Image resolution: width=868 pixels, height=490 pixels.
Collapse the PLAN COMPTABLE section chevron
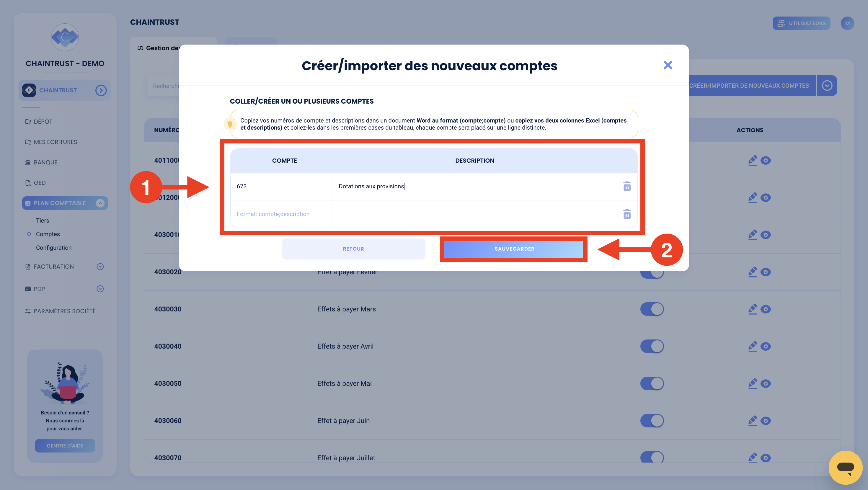click(100, 203)
